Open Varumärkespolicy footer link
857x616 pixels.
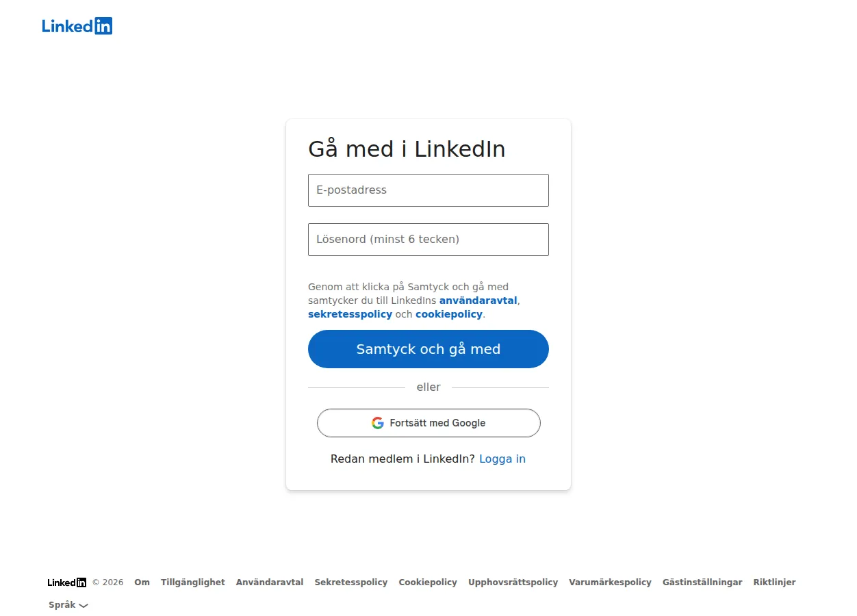610,582
